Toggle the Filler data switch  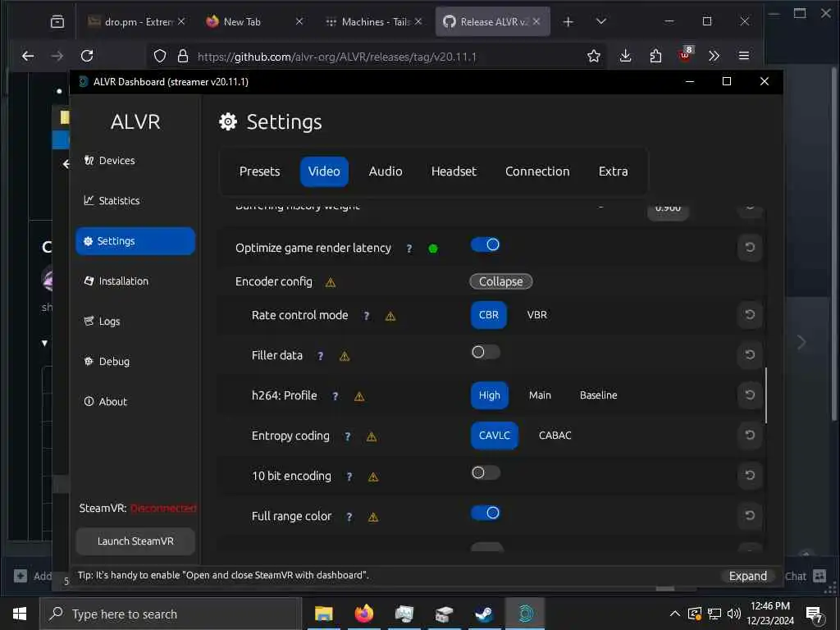point(486,352)
